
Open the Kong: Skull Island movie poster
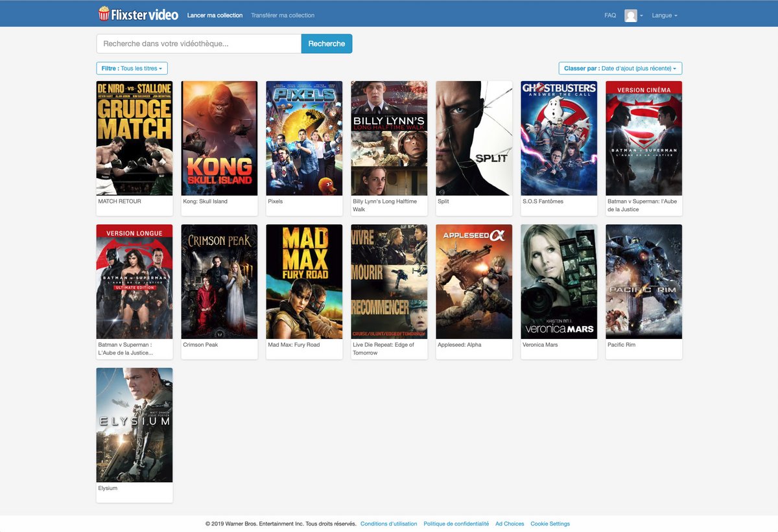tap(219, 138)
